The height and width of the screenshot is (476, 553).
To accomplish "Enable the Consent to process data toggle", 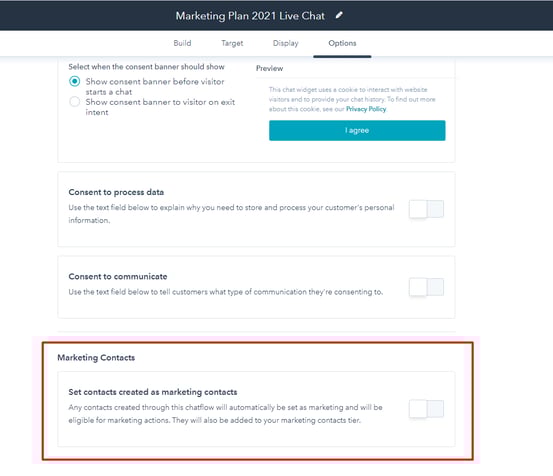I will (426, 209).
